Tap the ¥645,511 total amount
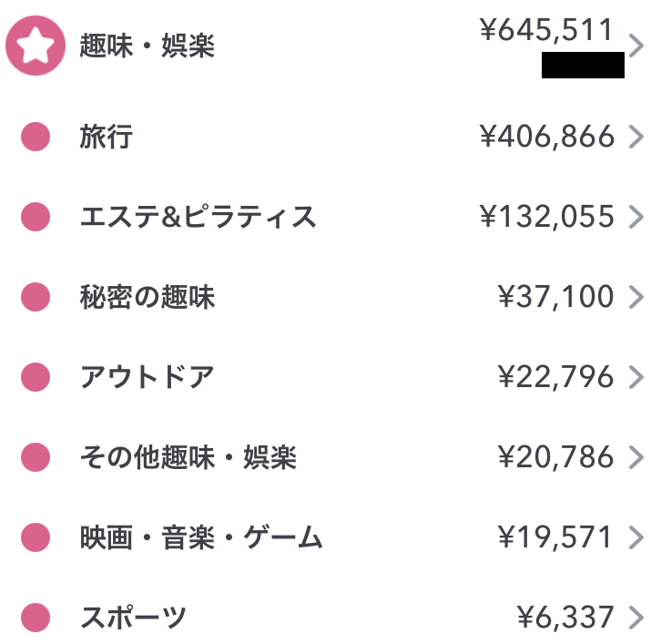 547,30
